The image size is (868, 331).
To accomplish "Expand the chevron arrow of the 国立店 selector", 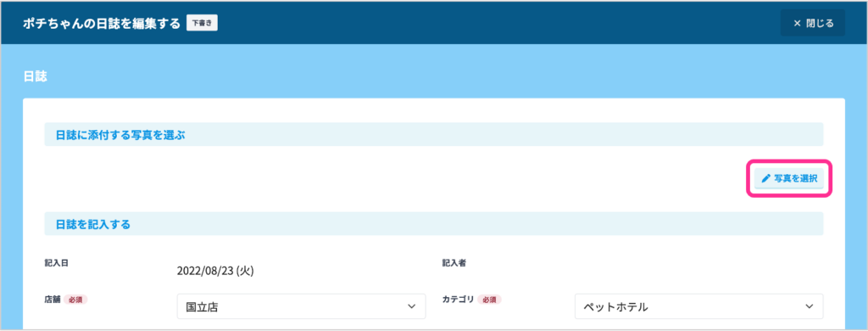I will 411,306.
